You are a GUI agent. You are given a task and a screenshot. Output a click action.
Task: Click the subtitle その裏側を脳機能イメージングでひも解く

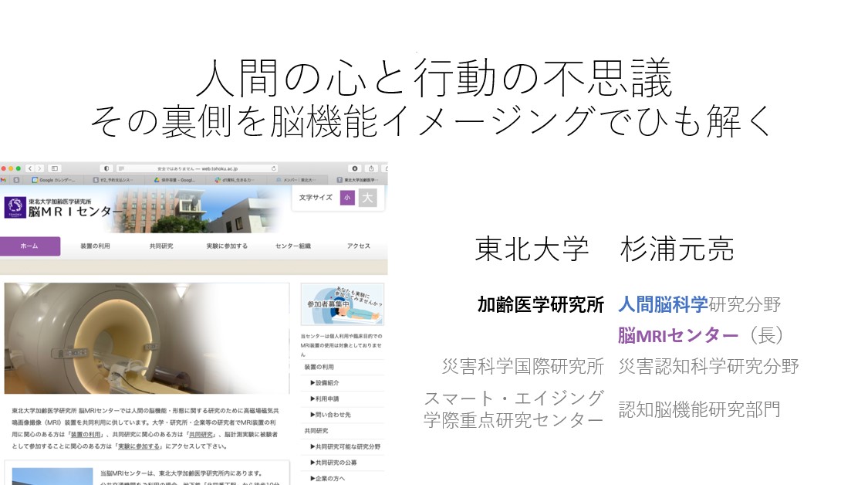click(x=432, y=120)
